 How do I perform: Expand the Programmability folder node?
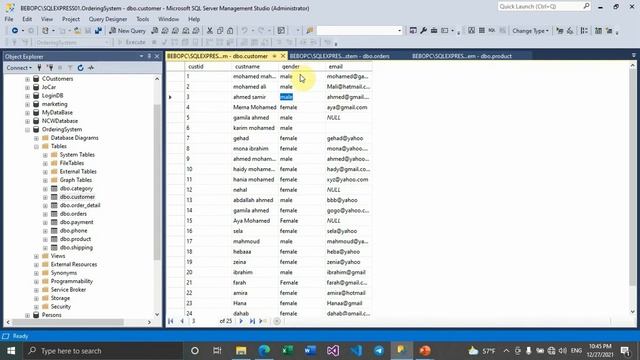point(36,282)
